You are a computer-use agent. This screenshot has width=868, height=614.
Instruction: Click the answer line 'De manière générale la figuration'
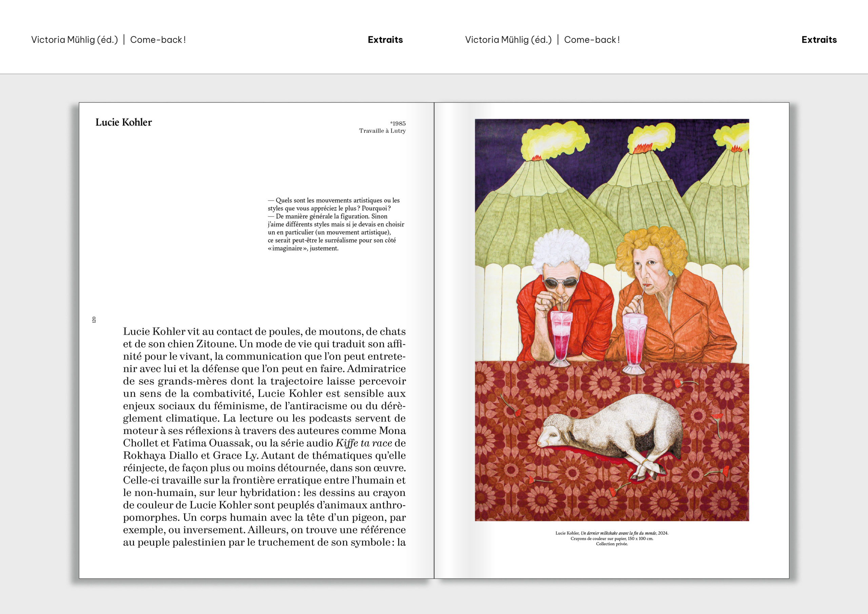point(322,216)
